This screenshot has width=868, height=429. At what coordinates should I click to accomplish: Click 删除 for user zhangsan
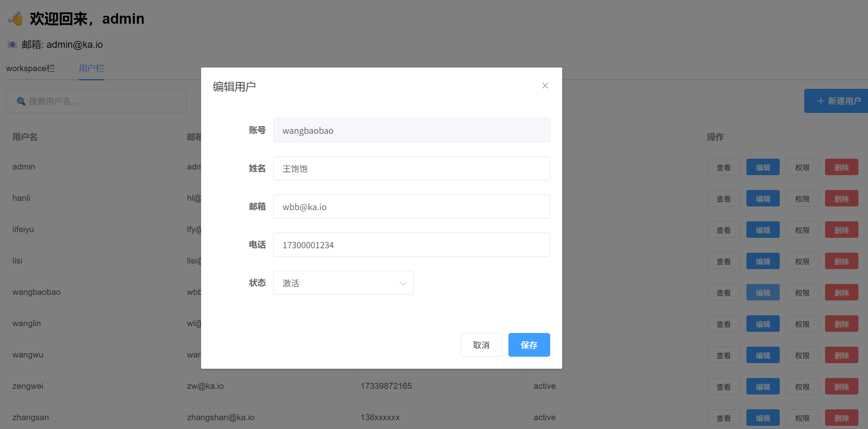tap(842, 418)
